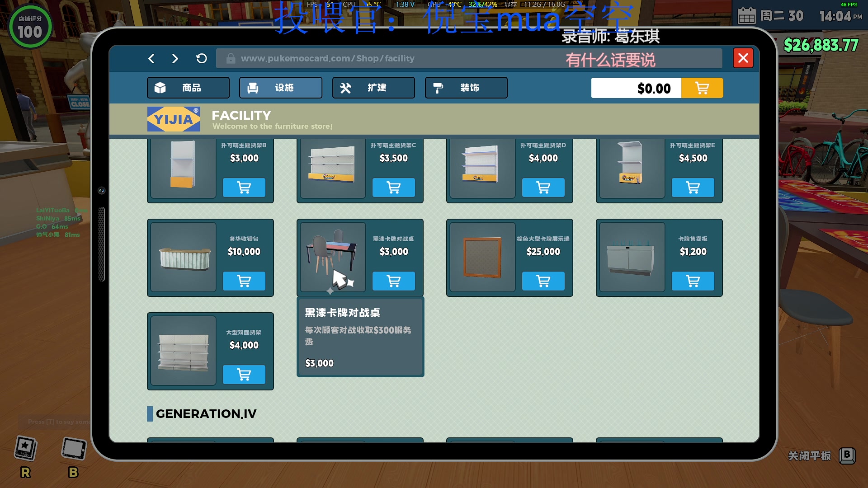
Task: Reload the shop page
Action: [x=202, y=58]
